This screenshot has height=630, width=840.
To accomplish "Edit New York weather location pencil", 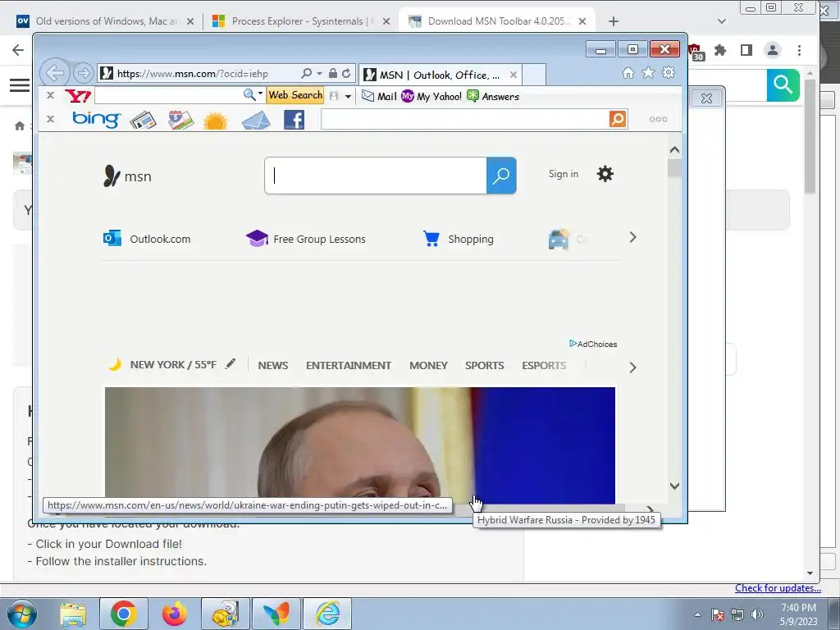I will [231, 364].
